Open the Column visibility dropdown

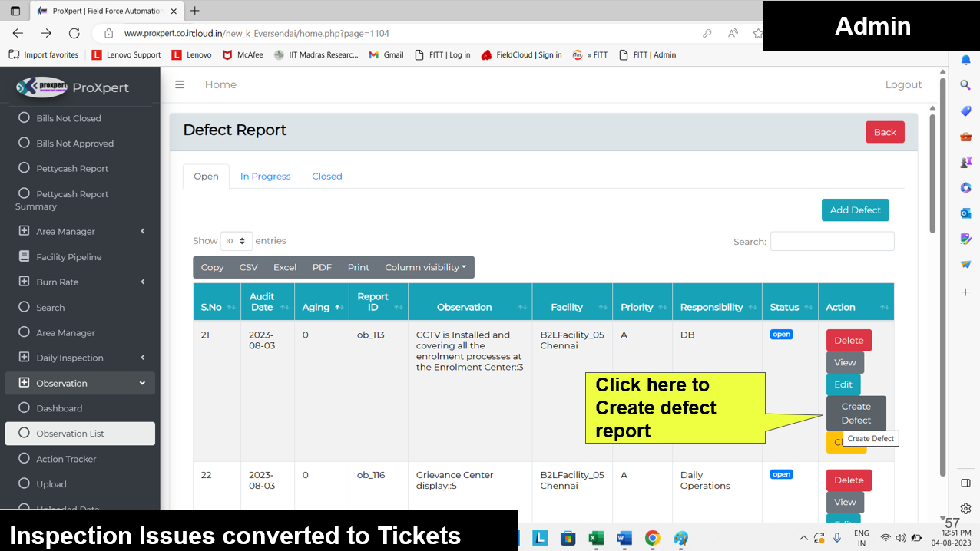coord(425,267)
